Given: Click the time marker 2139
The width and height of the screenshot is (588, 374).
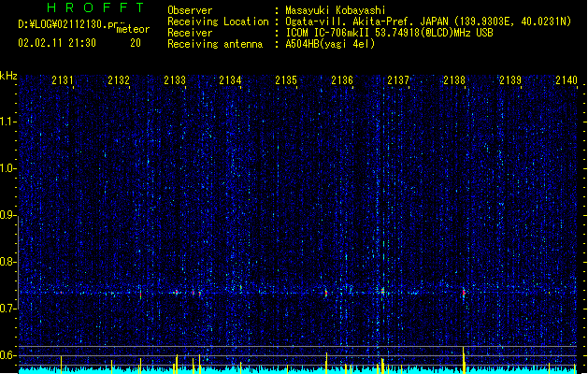Looking at the screenshot, I should [x=510, y=80].
